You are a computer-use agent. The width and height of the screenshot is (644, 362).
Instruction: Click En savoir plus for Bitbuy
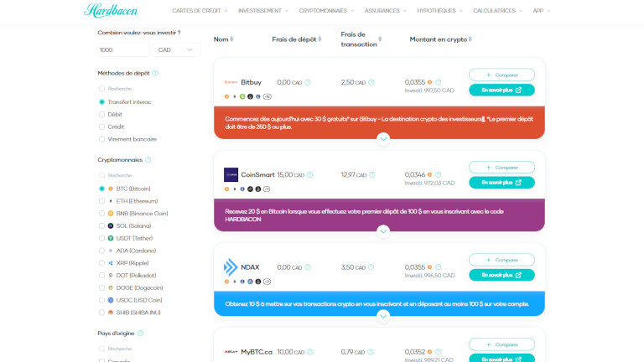point(501,90)
